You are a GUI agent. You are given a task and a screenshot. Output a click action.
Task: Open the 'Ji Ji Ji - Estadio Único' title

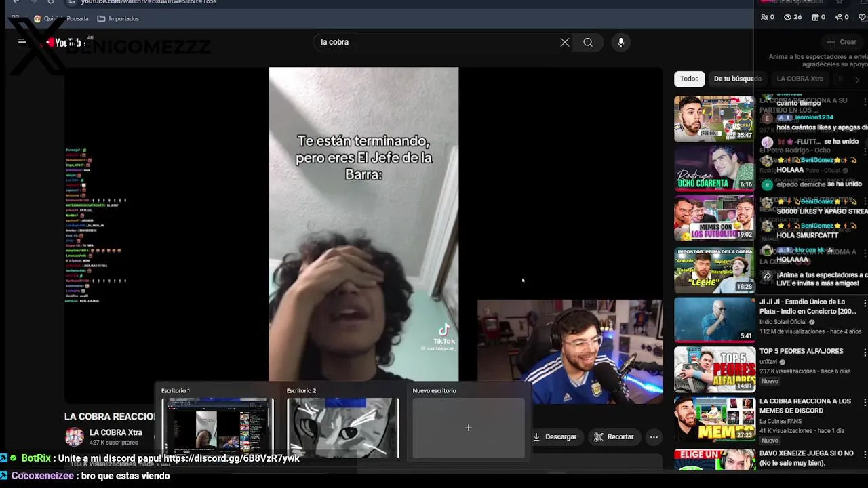point(808,306)
